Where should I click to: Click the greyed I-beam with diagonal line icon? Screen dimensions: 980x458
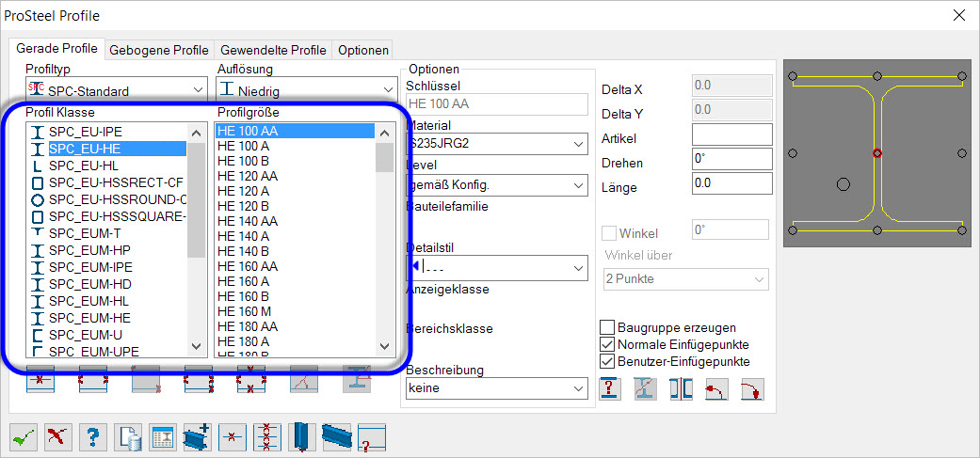[x=646, y=388]
